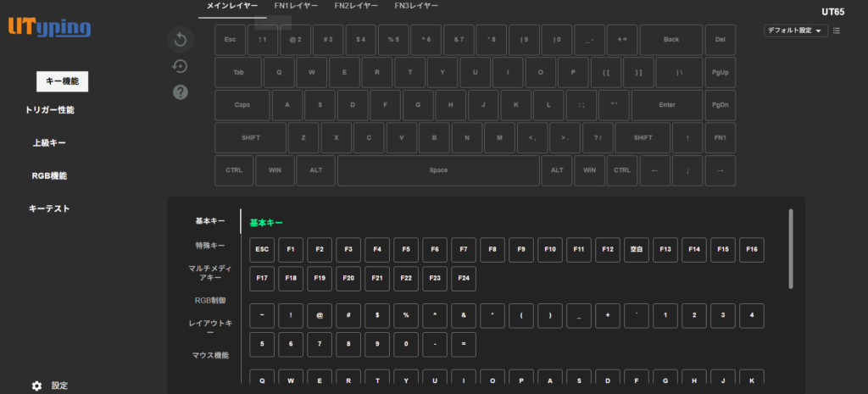The width and height of the screenshot is (868, 394).
Task: Open the help question mark icon
Action: pos(180,92)
